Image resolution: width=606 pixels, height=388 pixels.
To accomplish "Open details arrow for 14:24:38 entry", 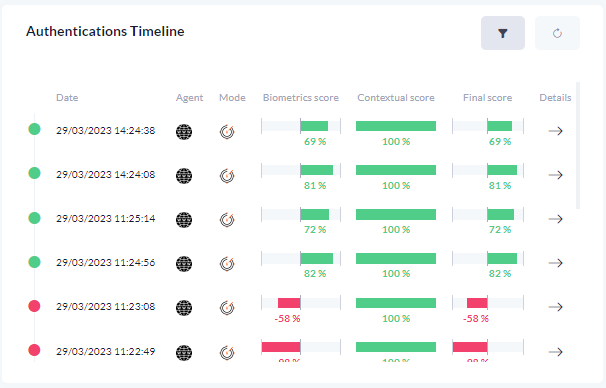I will coord(555,131).
